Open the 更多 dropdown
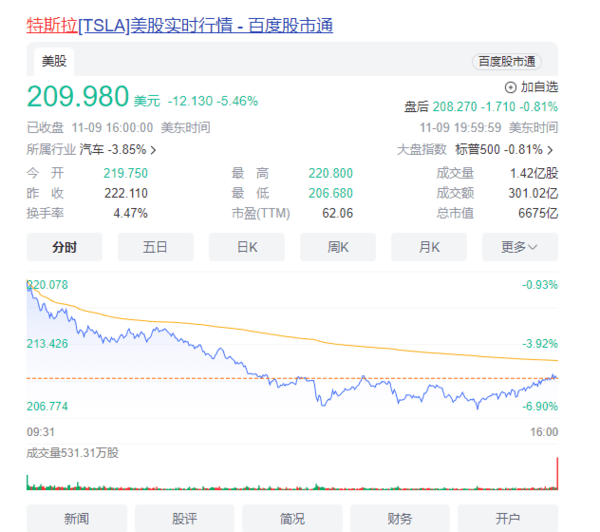This screenshot has width=600, height=532. 520,247
